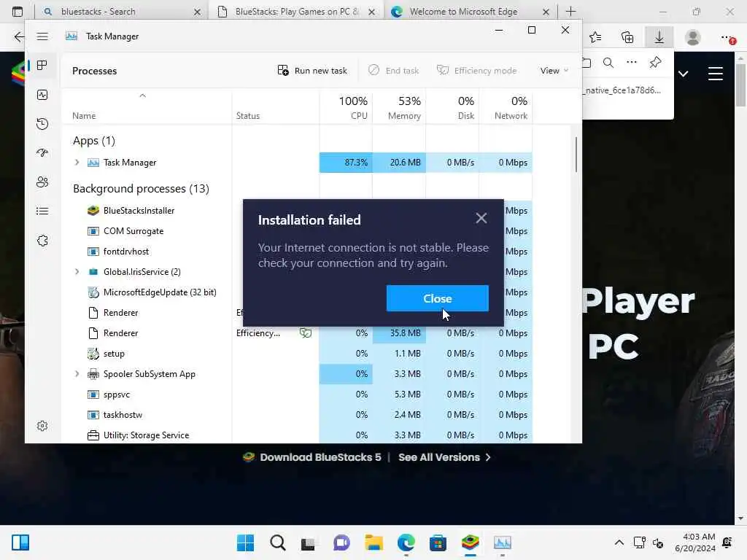Click Download BlueStacks 5 link
Screen dimensions: 747x560
[312, 457]
